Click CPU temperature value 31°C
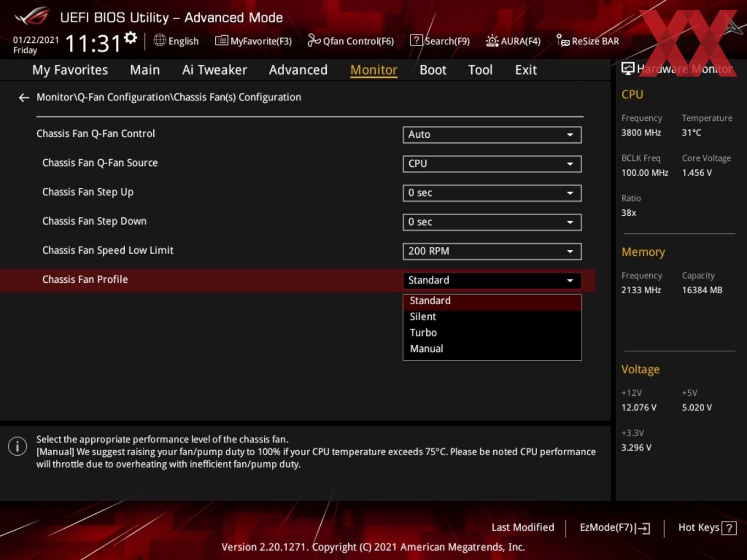Viewport: 747px width, 560px height. (x=692, y=132)
